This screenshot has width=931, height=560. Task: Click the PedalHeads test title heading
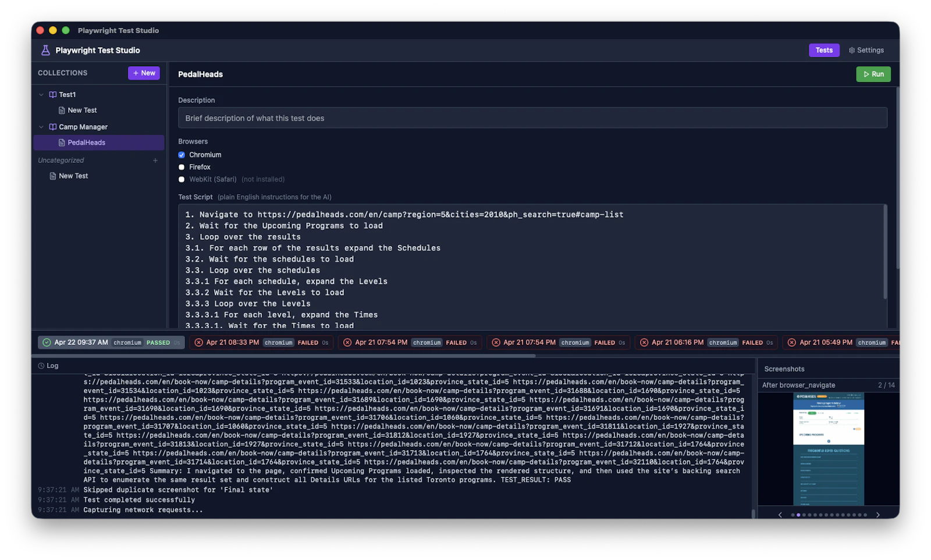200,74
